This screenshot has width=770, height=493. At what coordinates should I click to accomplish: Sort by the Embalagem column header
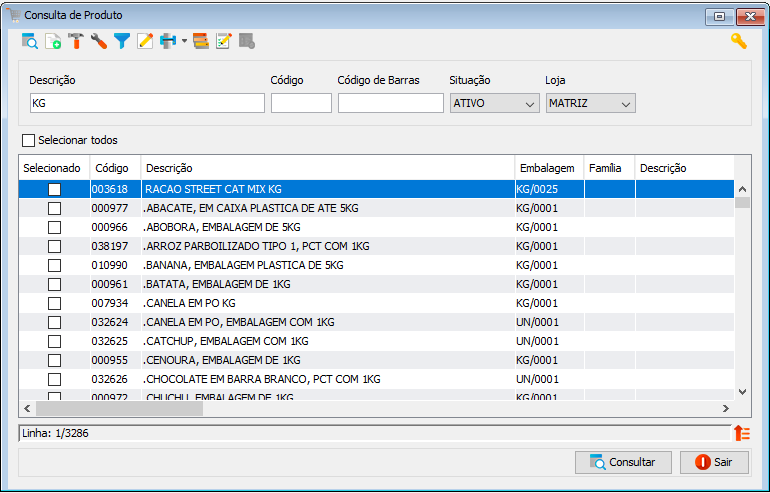pyautogui.click(x=547, y=168)
